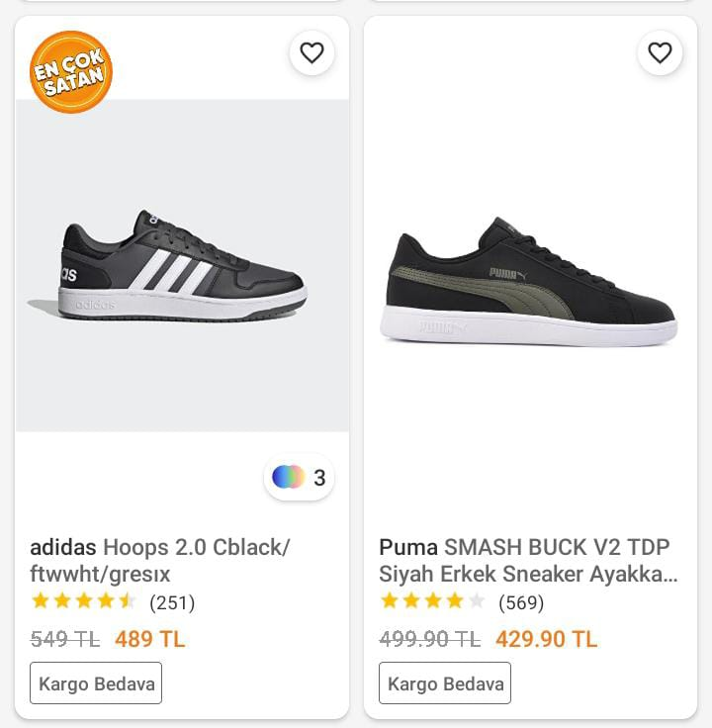The image size is (712, 728).
Task: Tap heart icon on Puma Smash Buck
Action: (x=660, y=52)
